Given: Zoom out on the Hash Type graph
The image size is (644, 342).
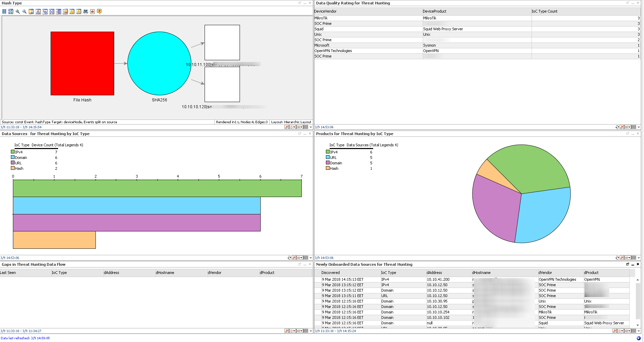Looking at the screenshot, I should tap(24, 12).
